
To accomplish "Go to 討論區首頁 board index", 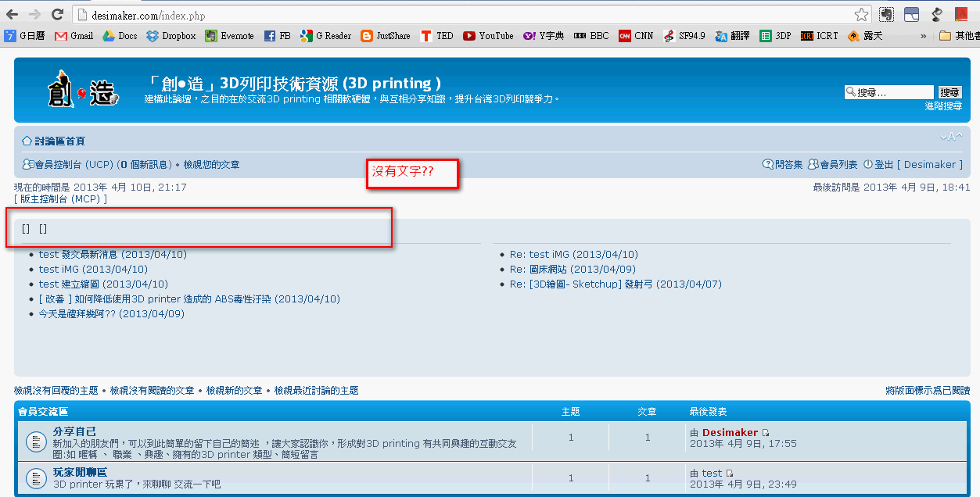I will click(x=54, y=141).
